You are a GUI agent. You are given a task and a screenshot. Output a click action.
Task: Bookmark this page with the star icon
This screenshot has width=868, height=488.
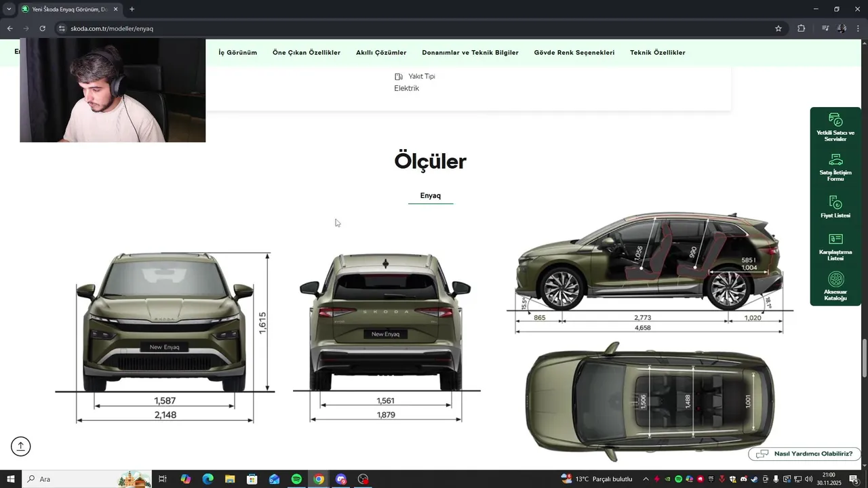(x=778, y=28)
